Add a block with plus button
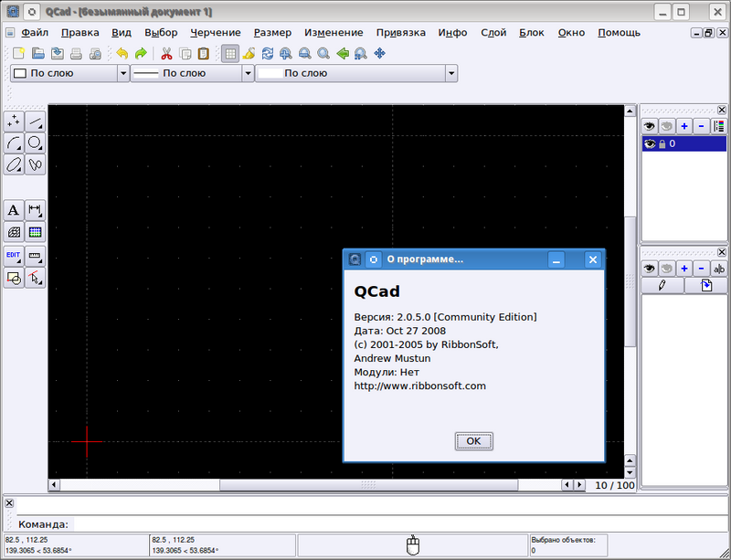The height and width of the screenshot is (560, 731). pos(683,269)
